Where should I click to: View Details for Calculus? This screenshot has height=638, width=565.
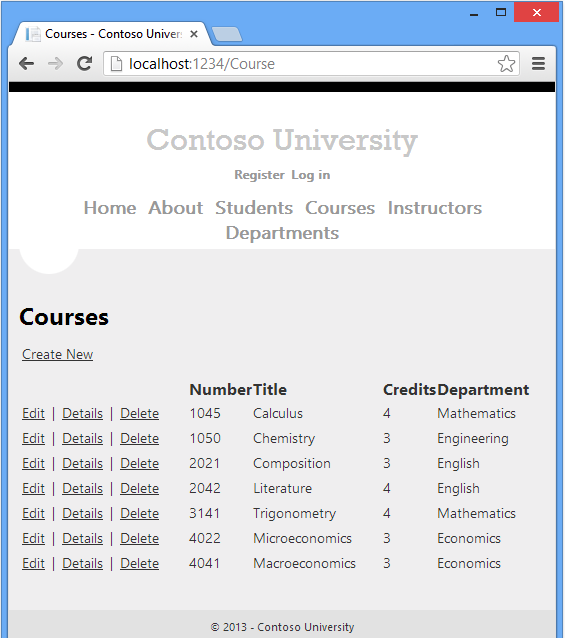tap(83, 413)
